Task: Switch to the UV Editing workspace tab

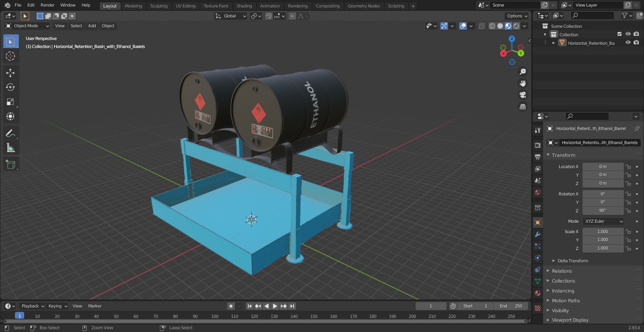Action: [185, 6]
